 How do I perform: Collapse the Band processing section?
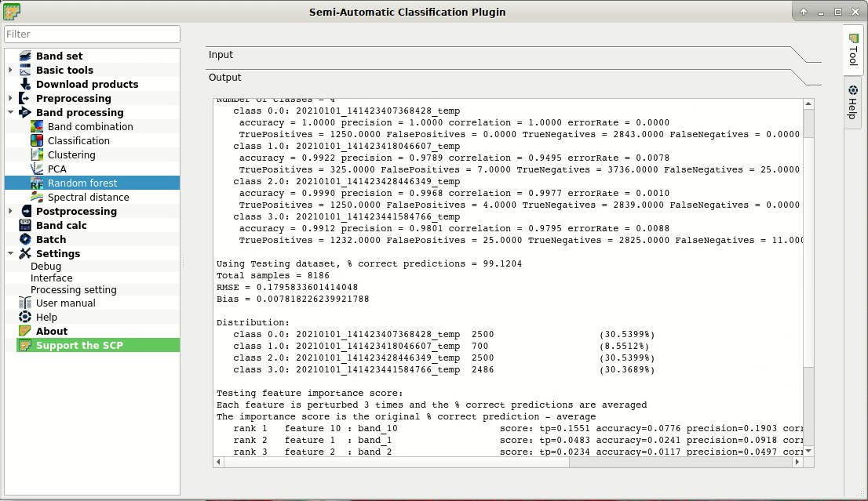point(10,112)
